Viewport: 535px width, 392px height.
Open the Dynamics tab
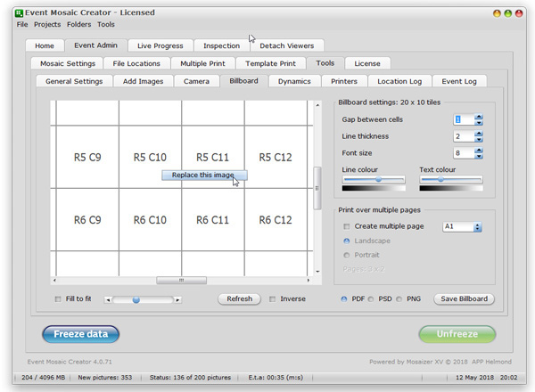[x=294, y=81]
